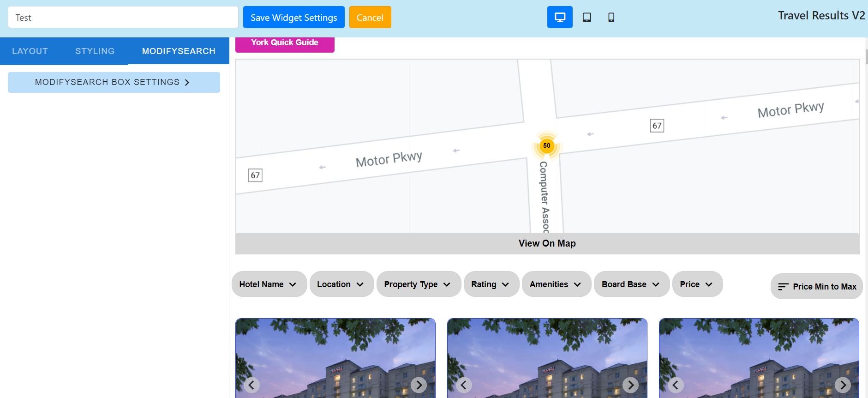This screenshot has height=398, width=868.
Task: Open the Amenities filter dropdown
Action: pyautogui.click(x=556, y=284)
